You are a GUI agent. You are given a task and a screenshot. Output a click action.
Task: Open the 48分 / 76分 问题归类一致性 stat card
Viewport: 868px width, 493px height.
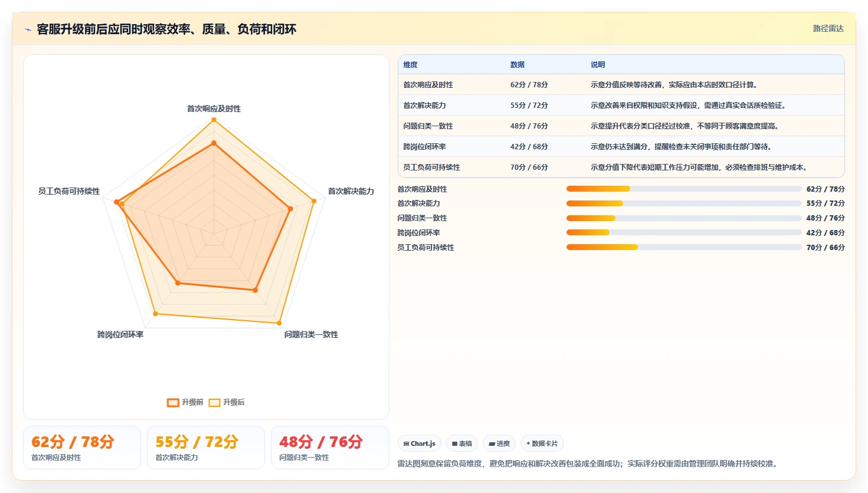[330, 448]
